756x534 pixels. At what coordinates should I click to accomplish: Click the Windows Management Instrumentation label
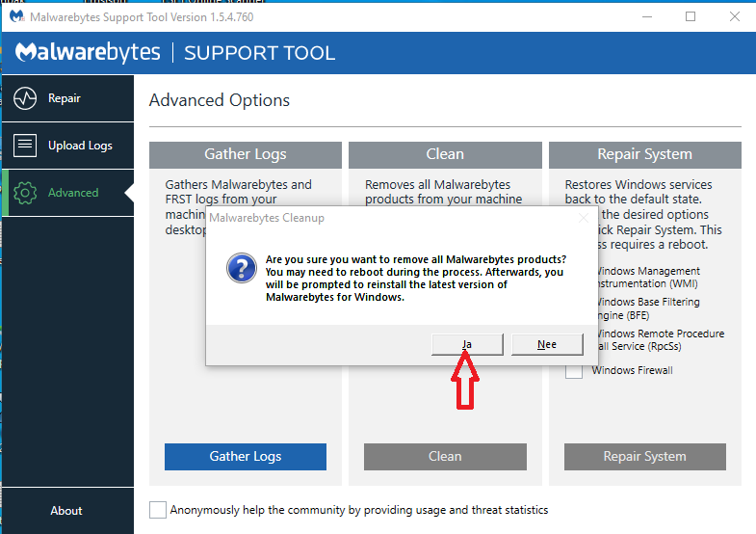(647, 278)
